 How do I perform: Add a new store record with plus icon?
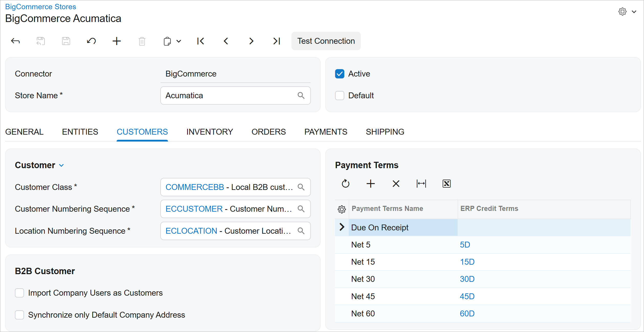(117, 41)
